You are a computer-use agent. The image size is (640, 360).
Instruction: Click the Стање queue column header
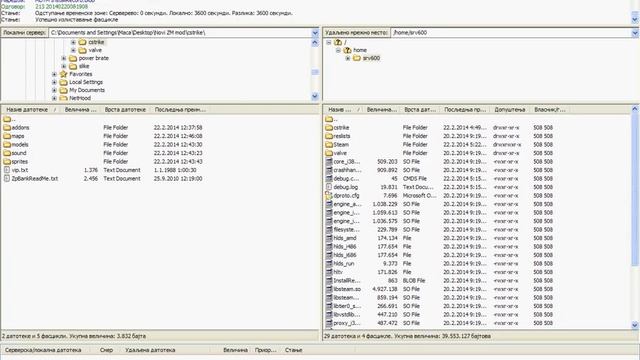(x=294, y=350)
